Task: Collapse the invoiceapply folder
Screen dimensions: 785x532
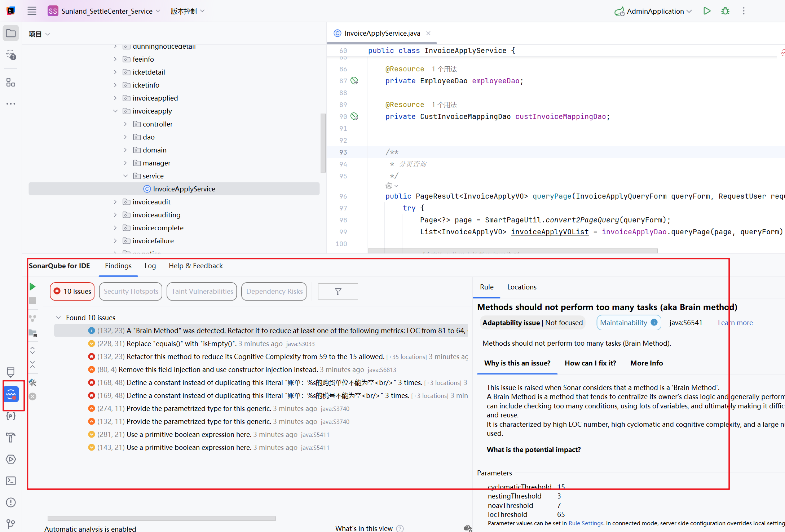Action: tap(115, 111)
